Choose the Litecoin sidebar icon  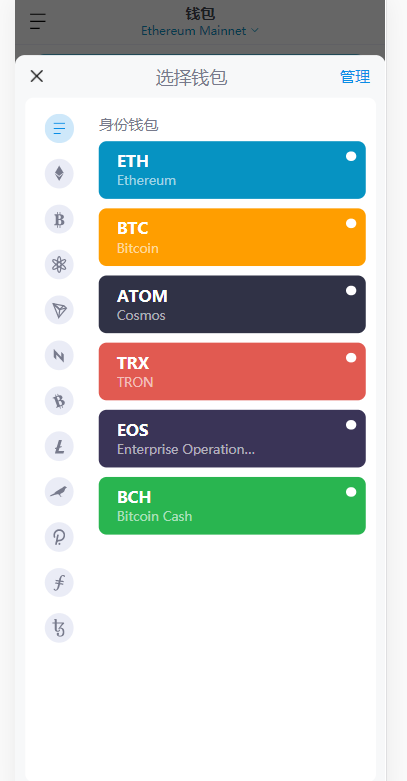pyautogui.click(x=59, y=446)
